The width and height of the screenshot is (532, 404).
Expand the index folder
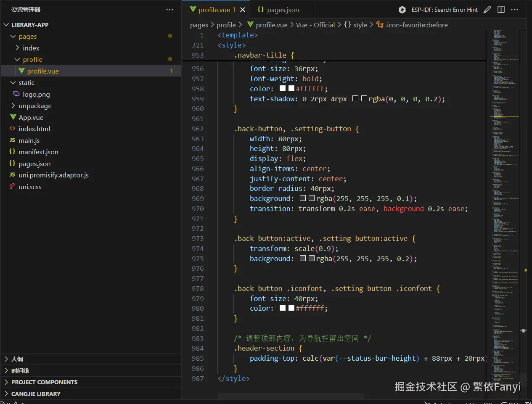pos(17,48)
